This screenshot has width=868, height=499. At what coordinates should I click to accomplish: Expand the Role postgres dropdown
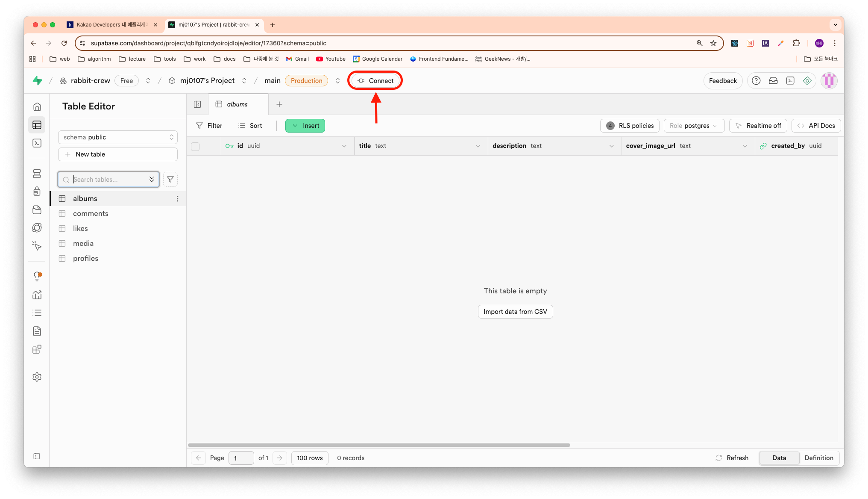(x=694, y=126)
